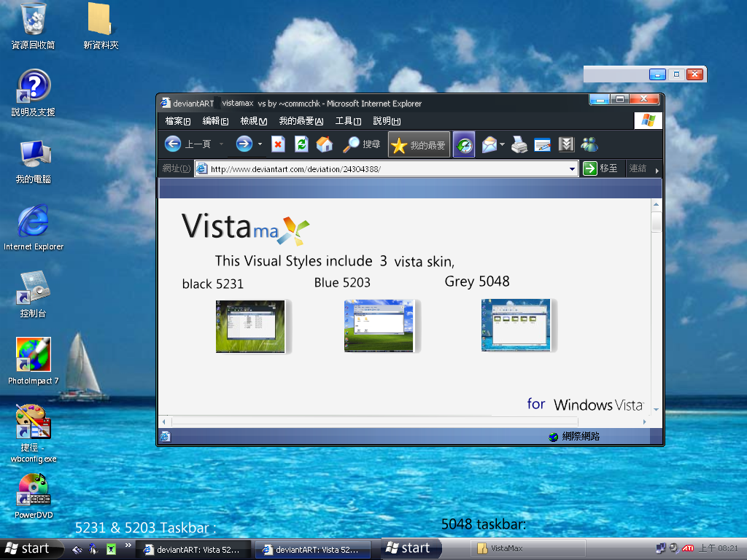
Task: Click the 連結 links button
Action: (638, 168)
